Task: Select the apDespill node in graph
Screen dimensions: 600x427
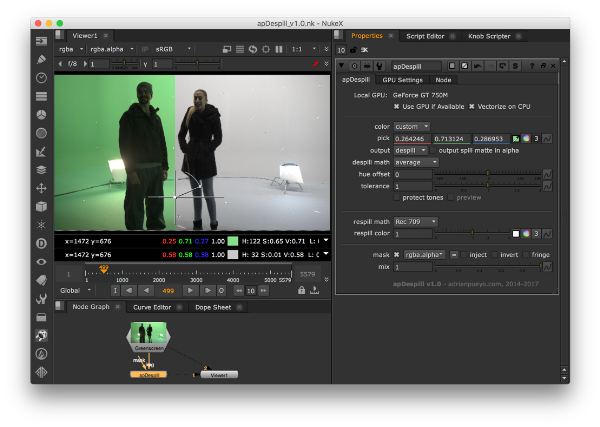Action: point(148,374)
